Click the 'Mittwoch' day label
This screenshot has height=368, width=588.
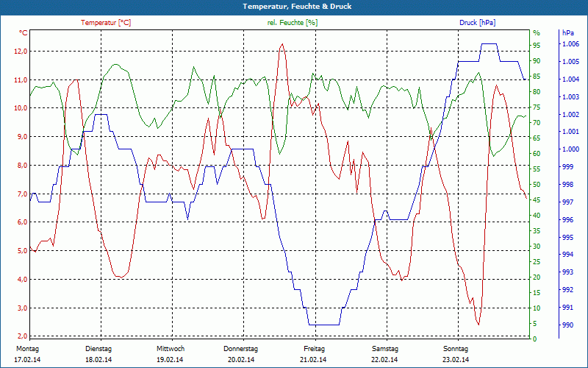171,349
